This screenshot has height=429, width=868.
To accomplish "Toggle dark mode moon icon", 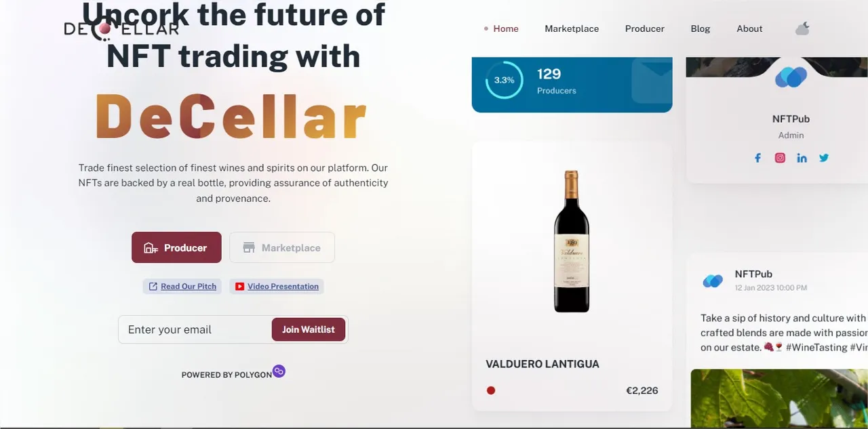I will [802, 28].
